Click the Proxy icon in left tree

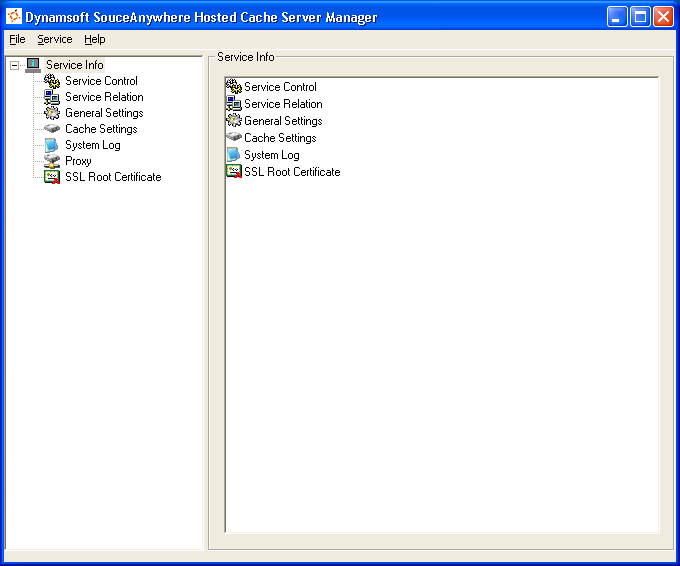52,161
